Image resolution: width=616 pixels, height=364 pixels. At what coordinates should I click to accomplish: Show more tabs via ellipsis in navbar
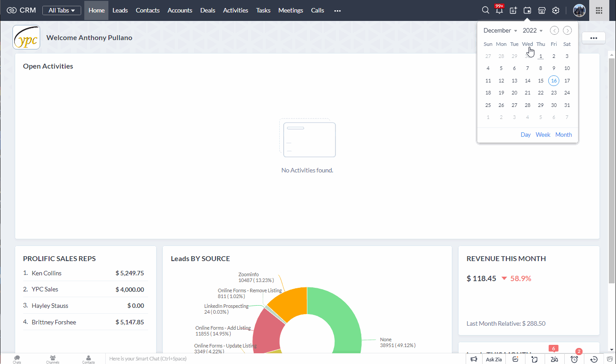coord(337,10)
